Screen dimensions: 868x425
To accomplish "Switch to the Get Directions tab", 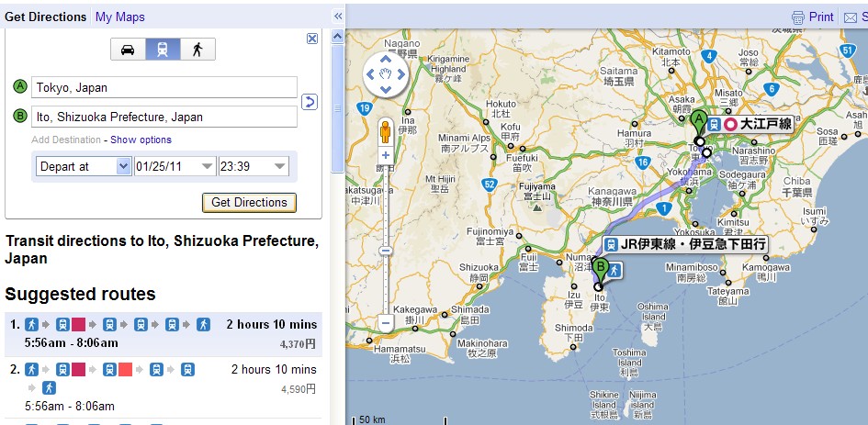I will pyautogui.click(x=45, y=17).
